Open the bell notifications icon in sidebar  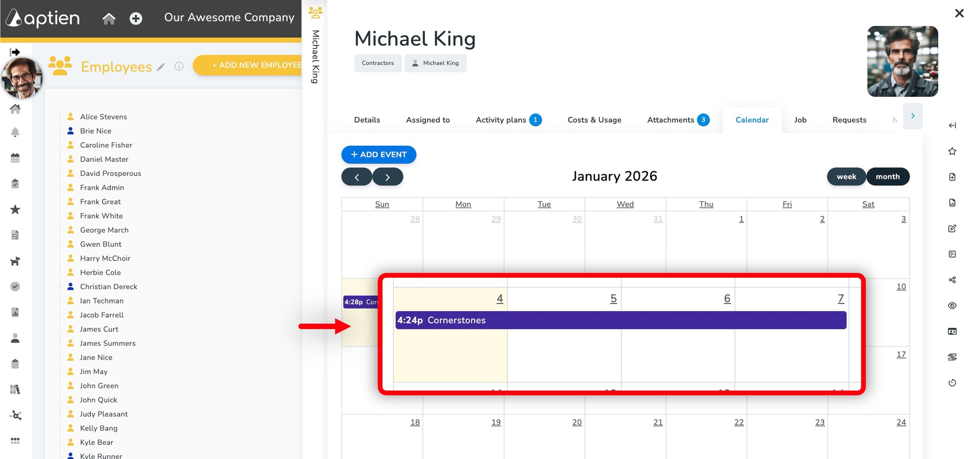pyautogui.click(x=15, y=133)
